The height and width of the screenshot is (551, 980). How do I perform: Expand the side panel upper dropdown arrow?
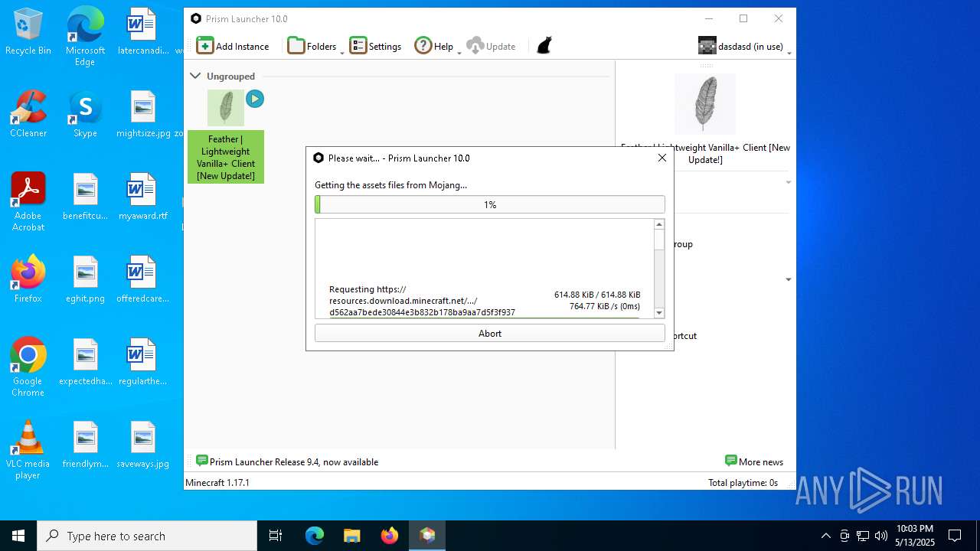(x=789, y=182)
